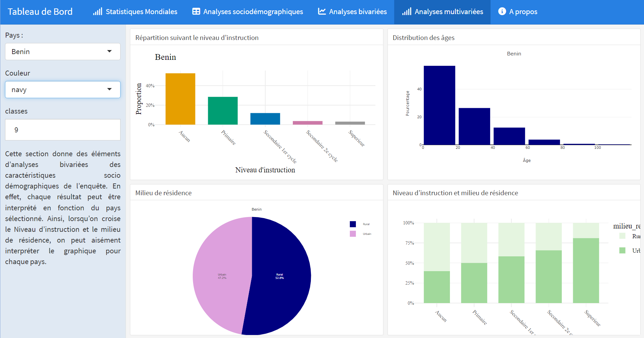The image size is (644, 338).
Task: Open the A propos tab
Action: point(523,12)
